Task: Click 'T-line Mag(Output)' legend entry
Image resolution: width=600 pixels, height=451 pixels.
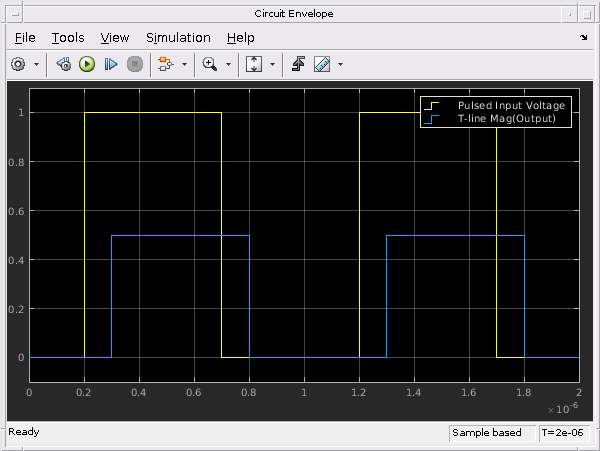Action: click(507, 119)
